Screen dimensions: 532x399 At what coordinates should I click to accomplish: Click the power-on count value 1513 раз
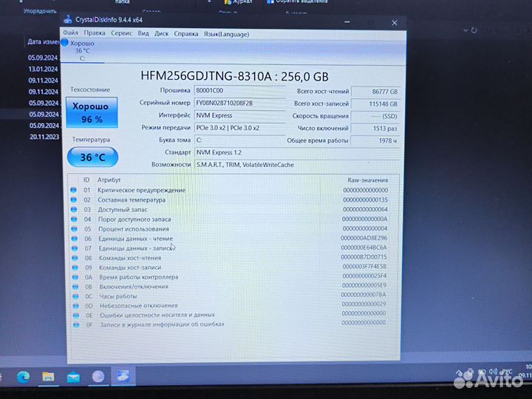[375, 129]
